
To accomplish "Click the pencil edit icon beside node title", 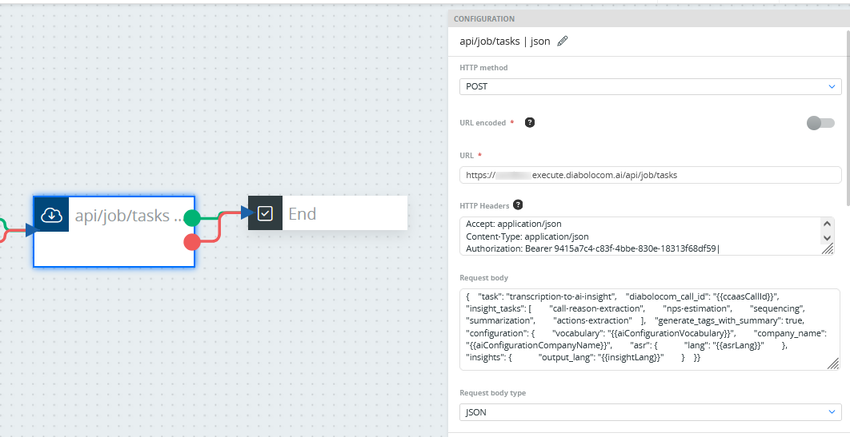I will [563, 41].
